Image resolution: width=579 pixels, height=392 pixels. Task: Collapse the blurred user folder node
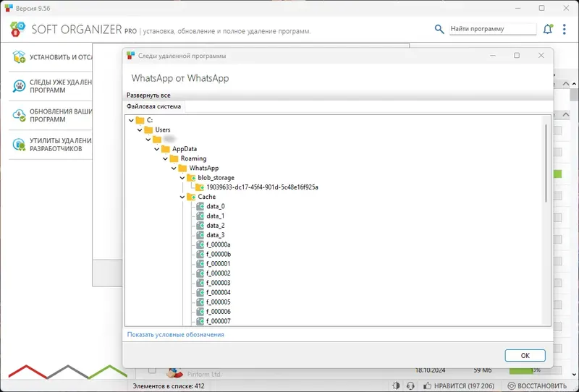148,140
